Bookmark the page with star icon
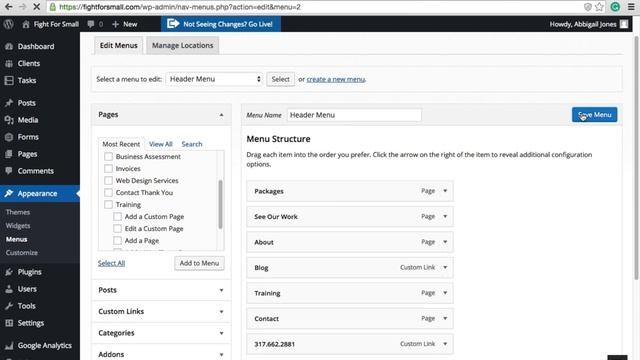Screen dimensions: 640x360 [599, 7]
